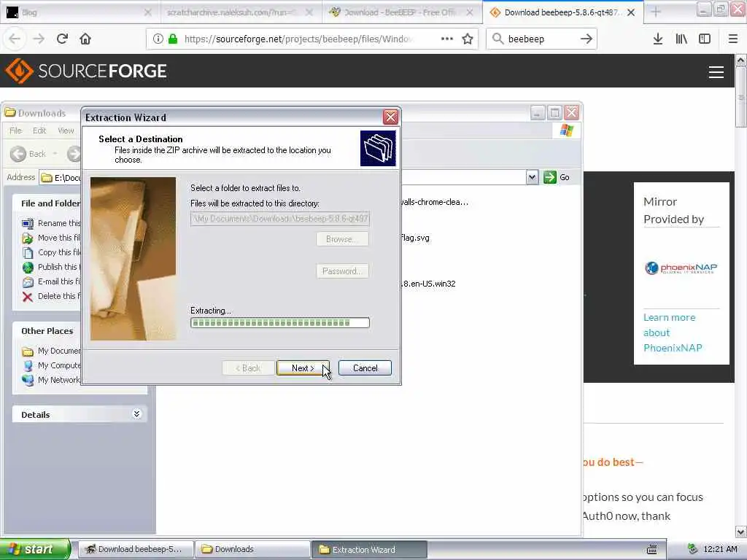This screenshot has width=747, height=560.
Task: Open SourceForge site hamburger menu
Action: click(716, 72)
